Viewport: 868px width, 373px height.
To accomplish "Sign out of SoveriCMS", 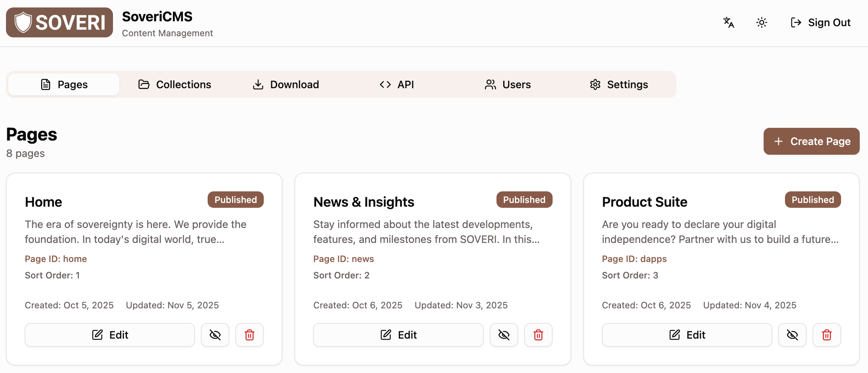I will (820, 22).
